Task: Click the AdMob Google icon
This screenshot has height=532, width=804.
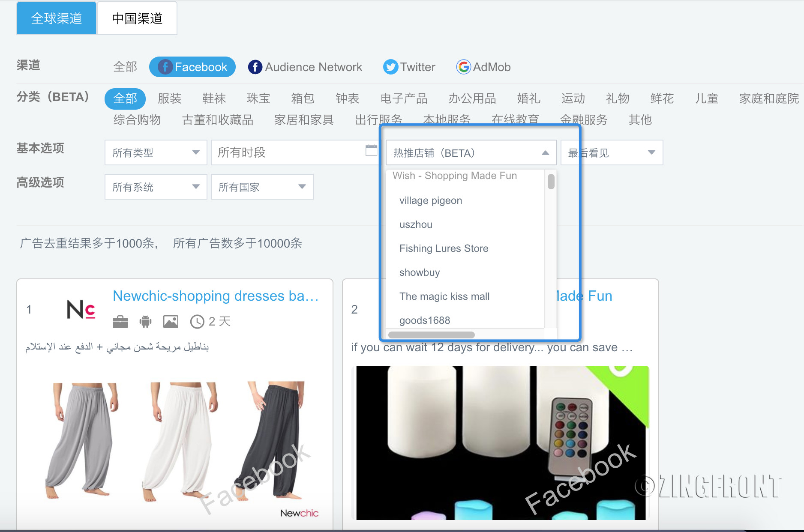Action: click(x=463, y=67)
